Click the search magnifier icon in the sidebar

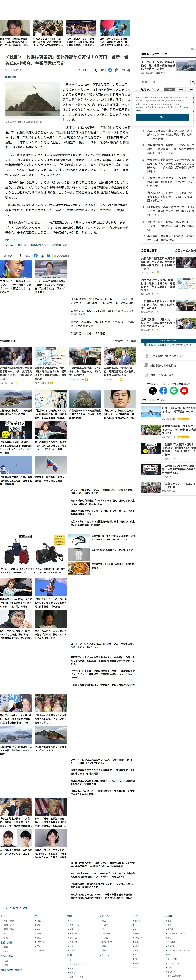[193, 82]
